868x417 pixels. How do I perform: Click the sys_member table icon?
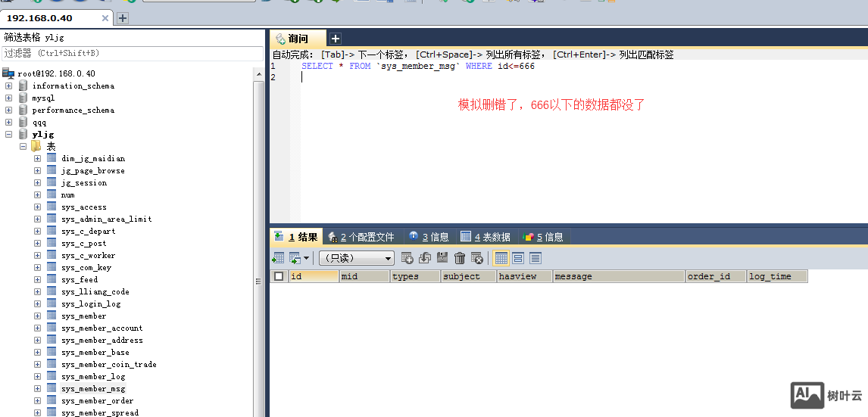52,316
